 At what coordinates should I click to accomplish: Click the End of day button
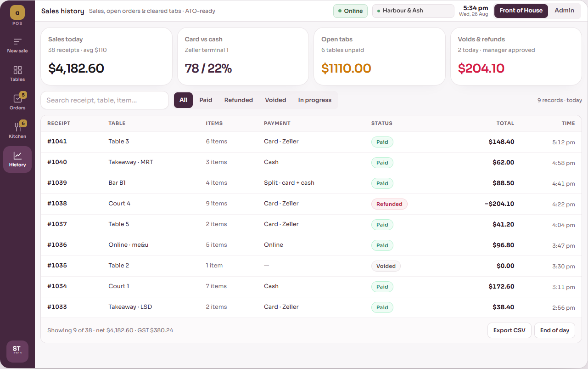554,330
